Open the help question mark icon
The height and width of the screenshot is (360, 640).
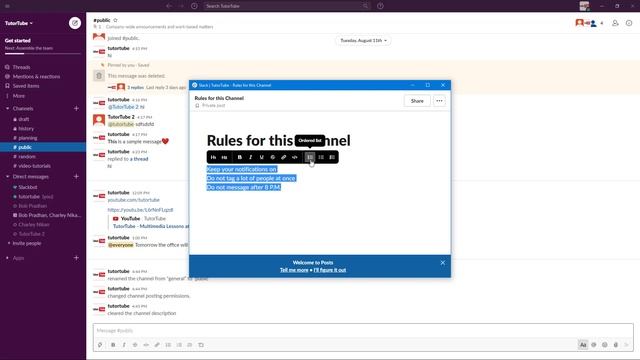(380, 6)
